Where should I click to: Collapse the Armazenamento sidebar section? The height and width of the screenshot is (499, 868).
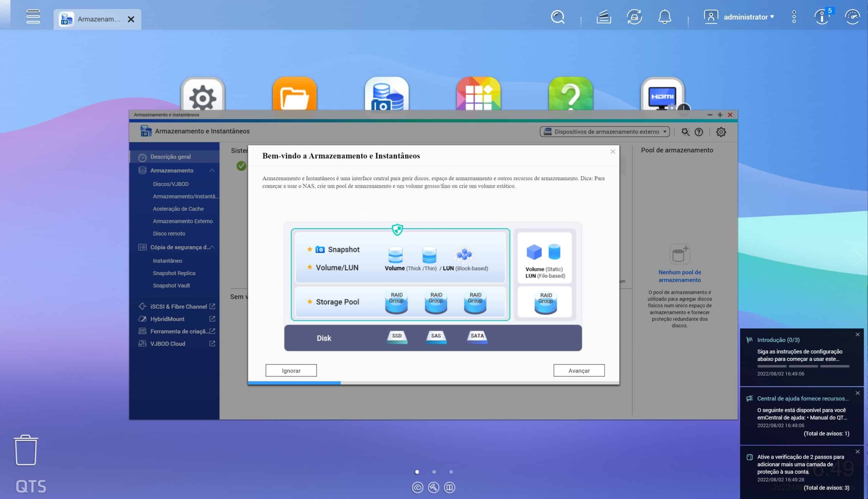[212, 170]
